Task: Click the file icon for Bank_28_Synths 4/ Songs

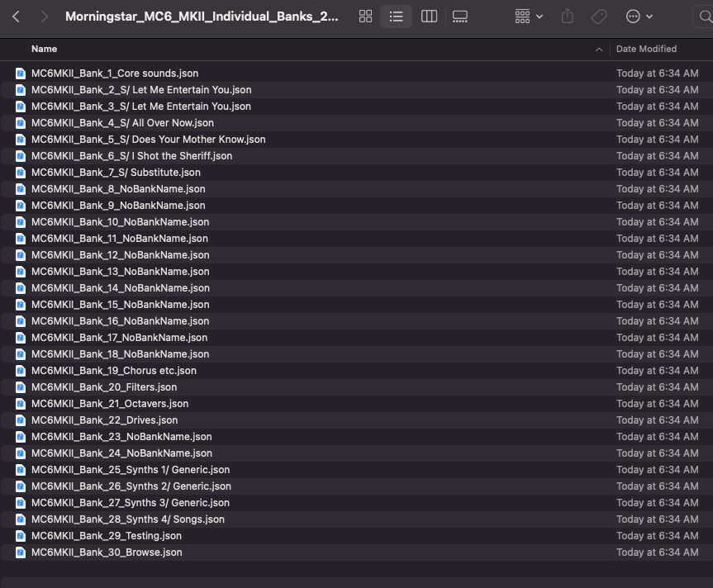Action: 21,519
